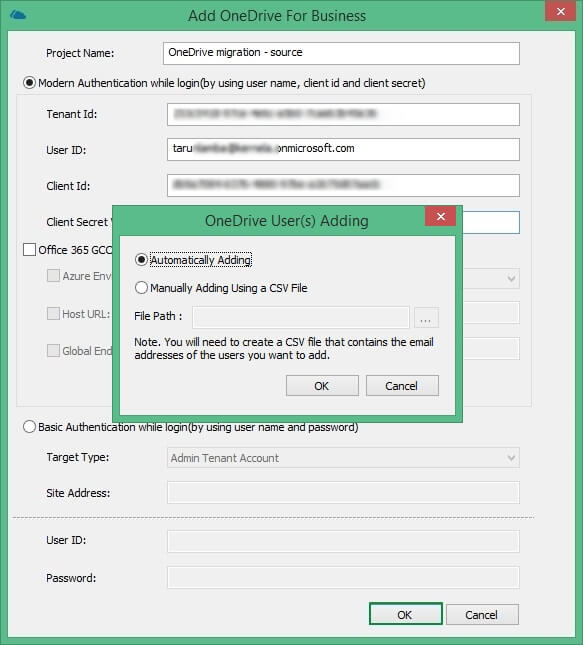
Task: Tick the Global Endpoint checkbox
Action: 53,351
